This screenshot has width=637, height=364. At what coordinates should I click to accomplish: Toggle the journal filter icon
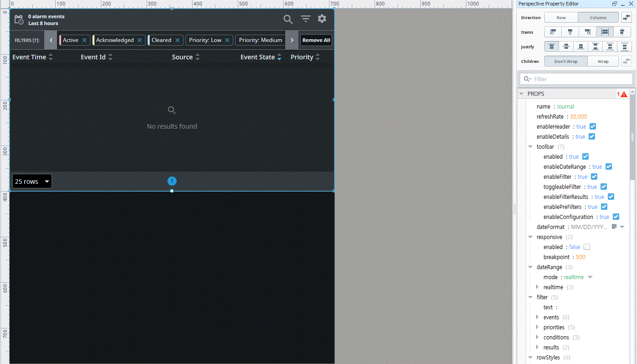tap(305, 19)
